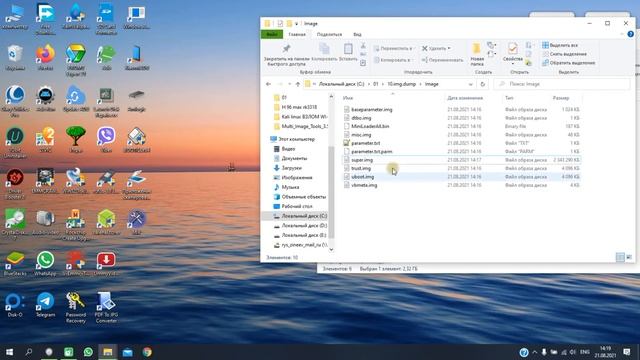Screen dimensions: 640x360
Task: Open the notification center in the taskbar
Action: tap(627, 352)
